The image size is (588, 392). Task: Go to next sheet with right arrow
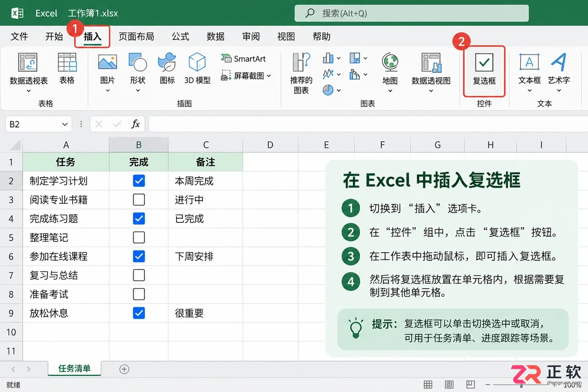pos(28,369)
